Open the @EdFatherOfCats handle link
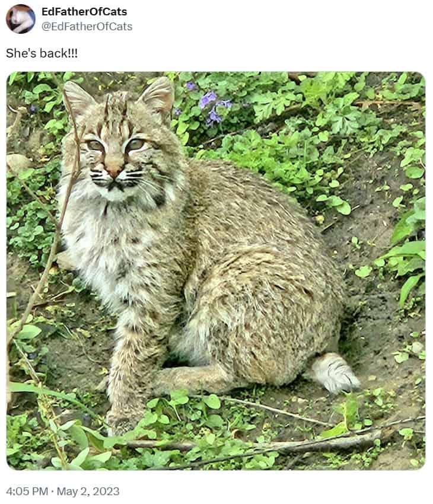This screenshot has height=504, width=433. coord(87,26)
